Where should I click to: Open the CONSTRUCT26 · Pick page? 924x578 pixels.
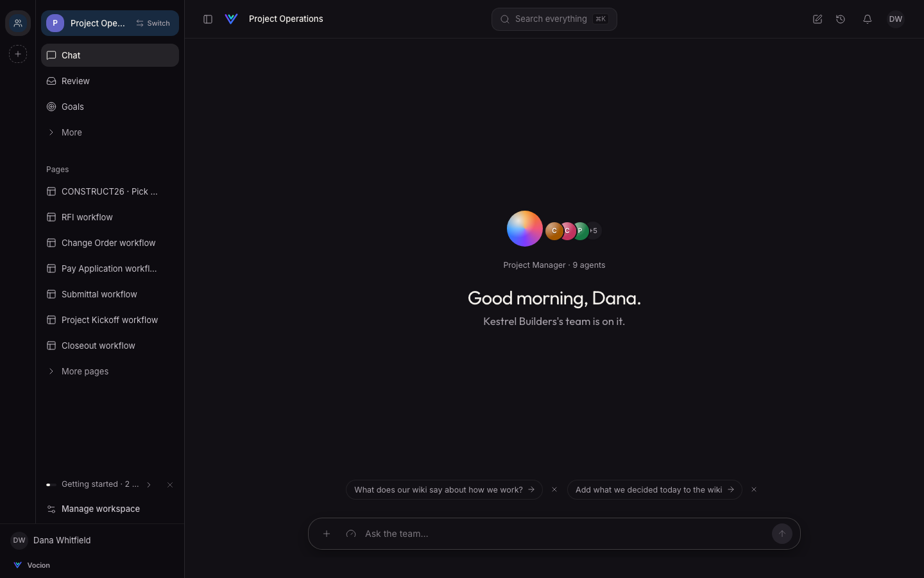(x=110, y=191)
